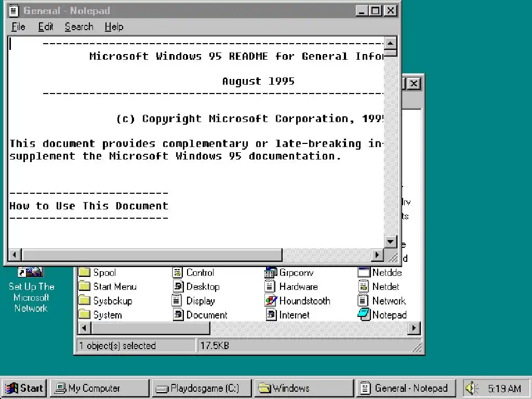Open the Search menu in Notepad

[x=79, y=27]
